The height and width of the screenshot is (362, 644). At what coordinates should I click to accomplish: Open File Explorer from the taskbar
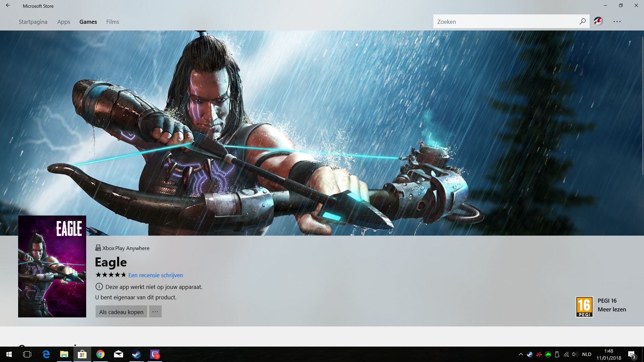[64, 354]
